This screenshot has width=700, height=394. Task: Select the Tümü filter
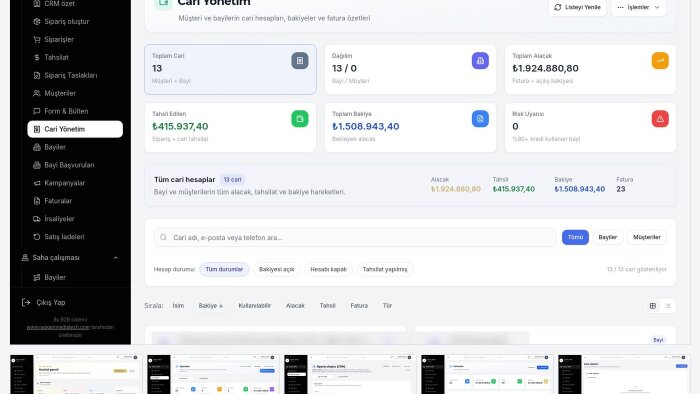pos(575,237)
